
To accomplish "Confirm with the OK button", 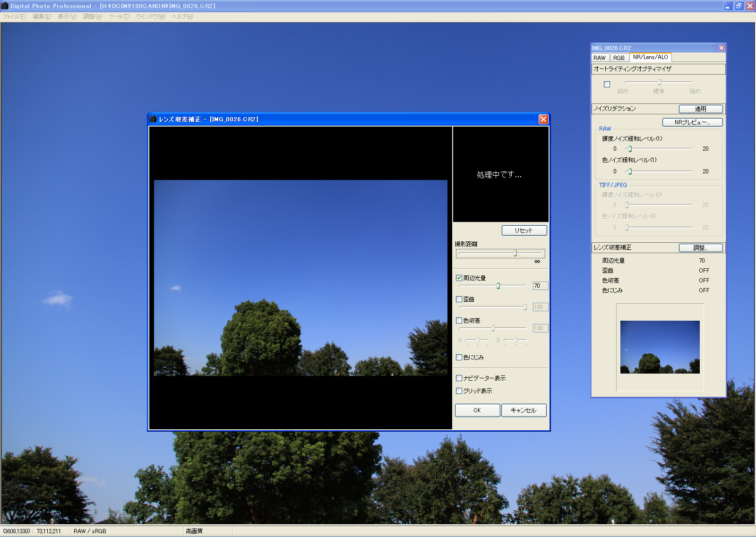I will pos(477,410).
